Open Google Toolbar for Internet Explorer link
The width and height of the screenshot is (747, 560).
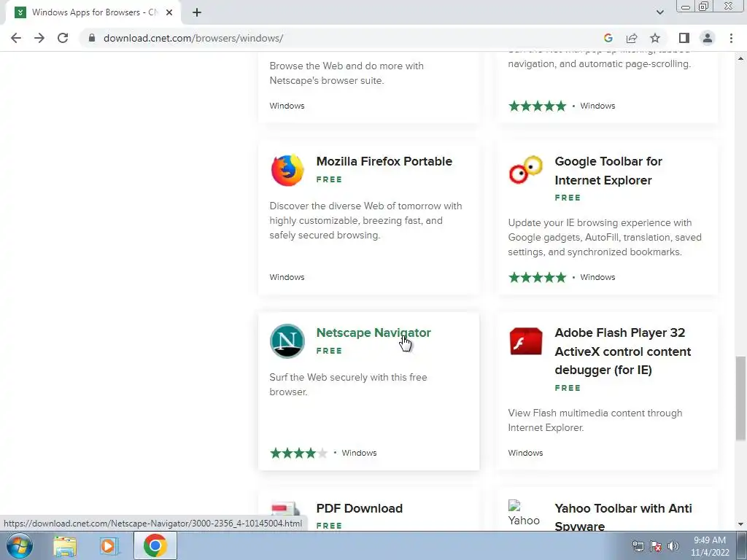(x=608, y=171)
